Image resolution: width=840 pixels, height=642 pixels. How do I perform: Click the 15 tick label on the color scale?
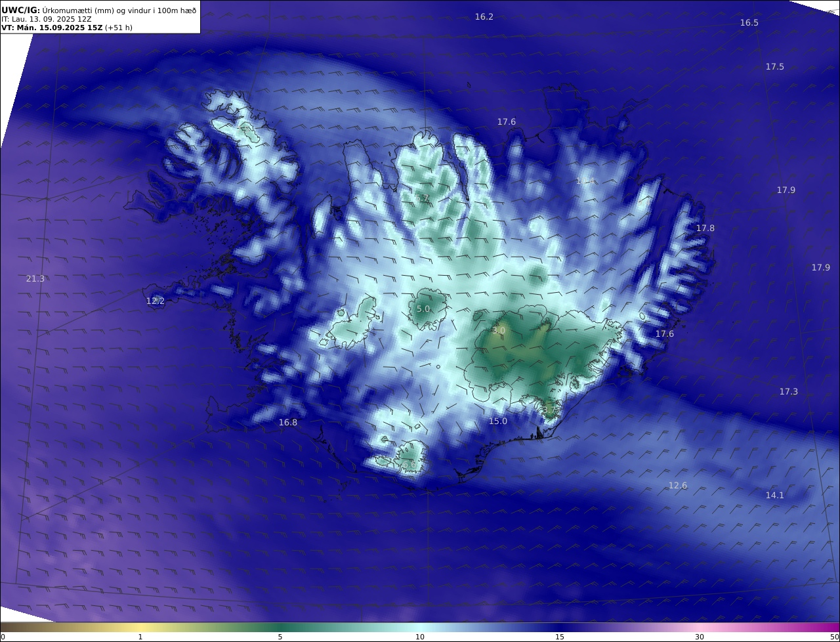(x=560, y=637)
